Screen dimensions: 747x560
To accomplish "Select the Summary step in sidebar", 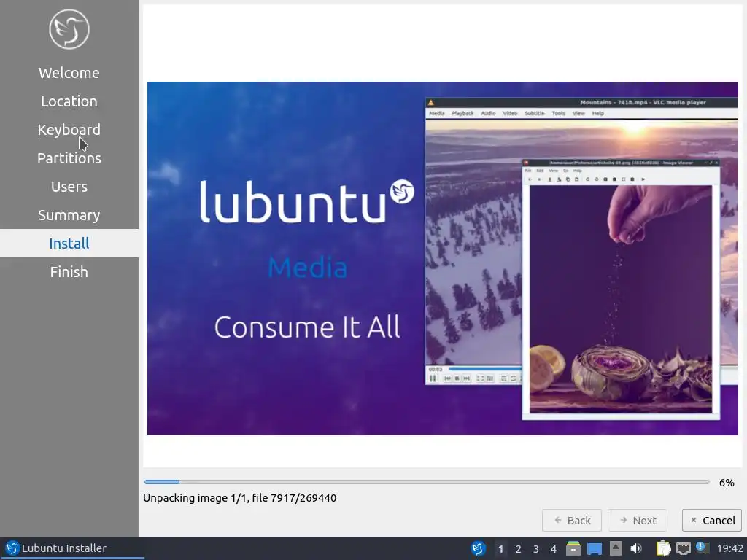I will point(69,215).
